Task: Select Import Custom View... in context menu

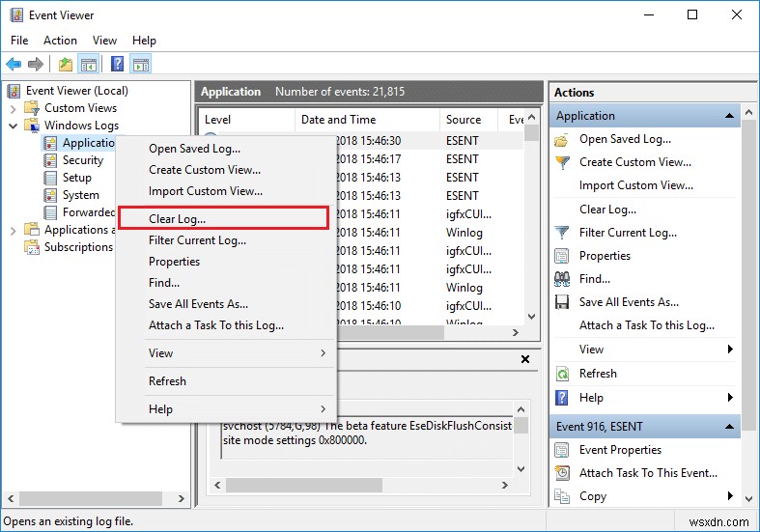Action: point(226,191)
